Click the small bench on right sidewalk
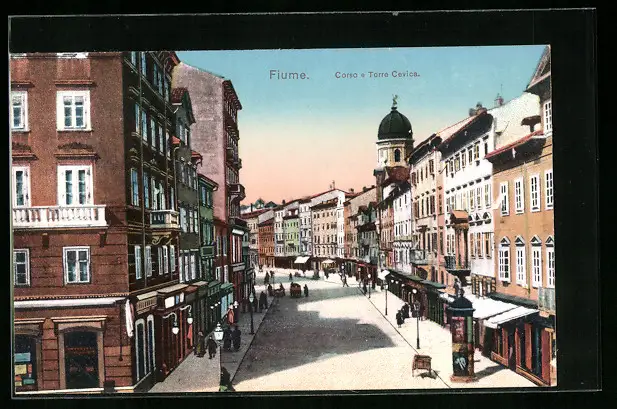Image resolution: width=617 pixels, height=409 pixels. coord(421,363)
